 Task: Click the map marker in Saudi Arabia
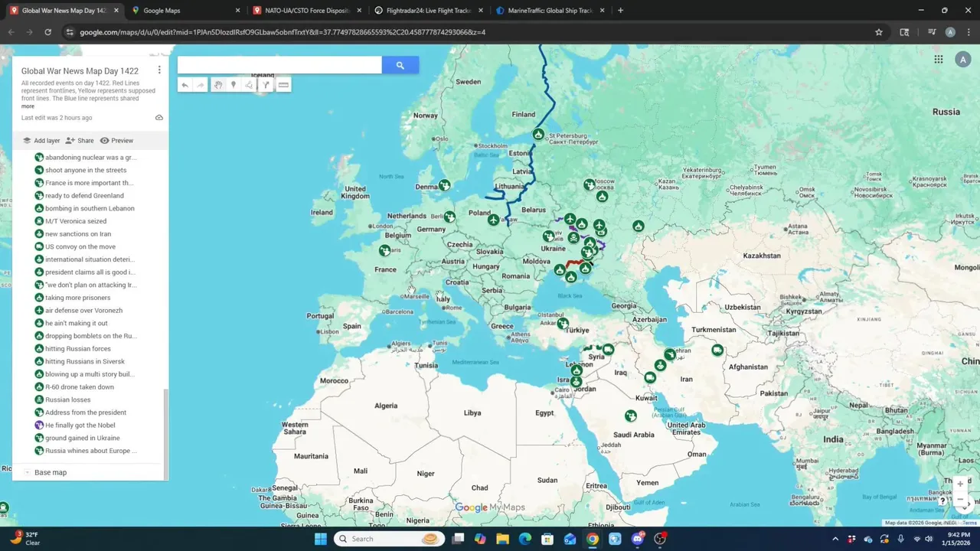[630, 416]
